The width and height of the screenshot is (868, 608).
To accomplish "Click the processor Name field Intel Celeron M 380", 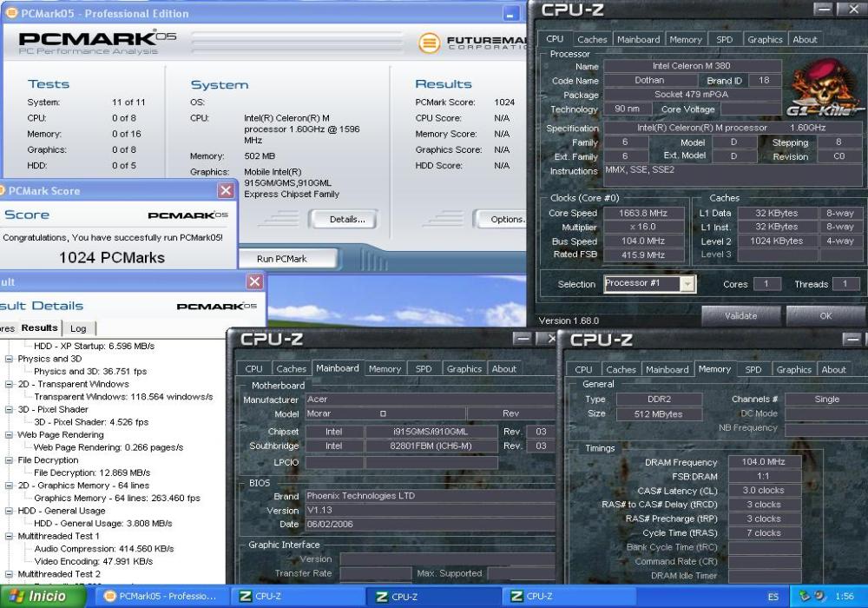I will pyautogui.click(x=692, y=66).
